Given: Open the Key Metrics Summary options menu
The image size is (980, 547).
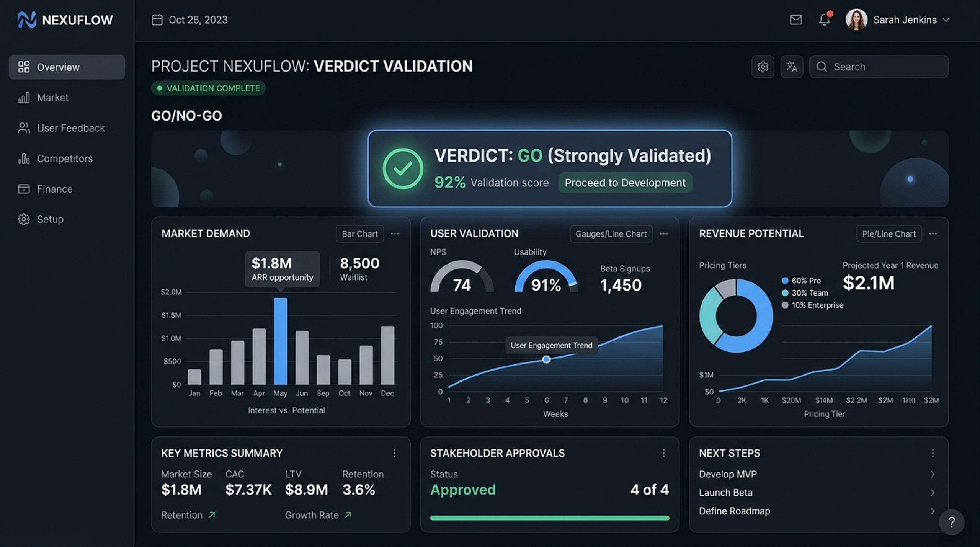Looking at the screenshot, I should pos(394,453).
